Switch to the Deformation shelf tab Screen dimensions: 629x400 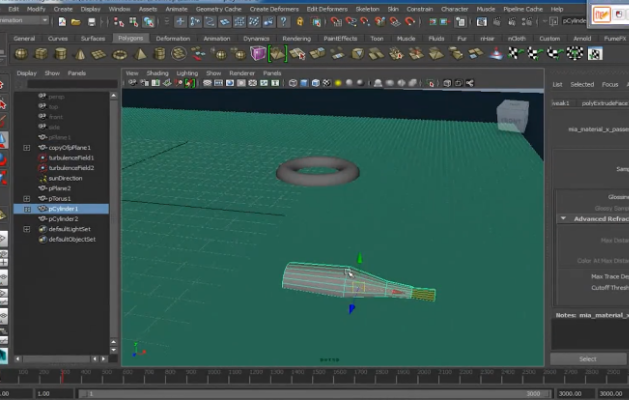coord(172,38)
